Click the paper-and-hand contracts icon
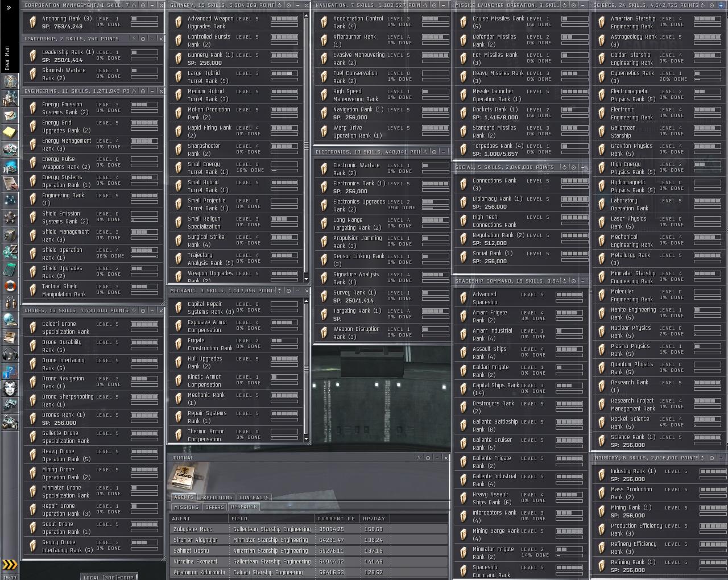The image size is (728, 580). [10, 183]
